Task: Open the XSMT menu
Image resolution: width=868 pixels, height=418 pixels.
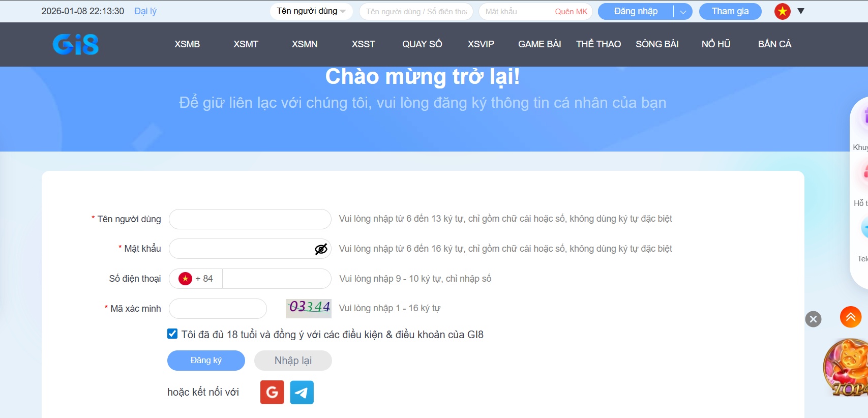Action: coord(246,44)
